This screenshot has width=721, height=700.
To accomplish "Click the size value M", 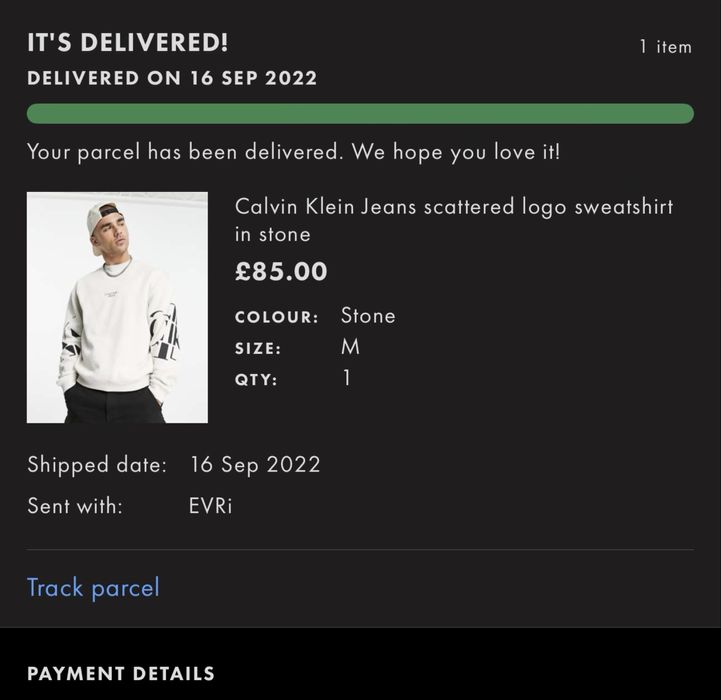I will pyautogui.click(x=350, y=347).
